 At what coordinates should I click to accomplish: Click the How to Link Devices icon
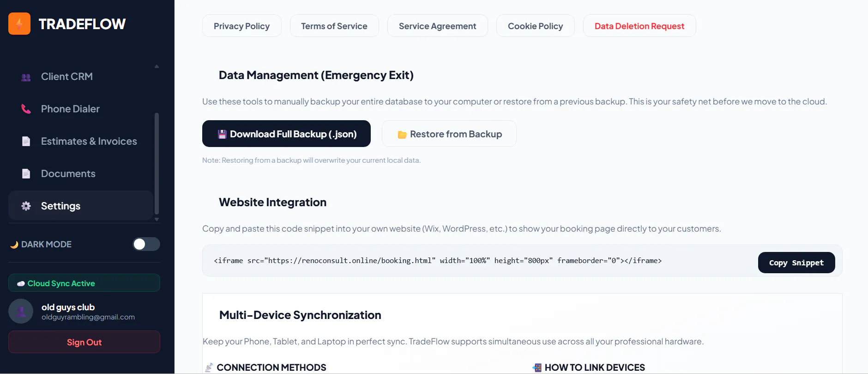537,368
